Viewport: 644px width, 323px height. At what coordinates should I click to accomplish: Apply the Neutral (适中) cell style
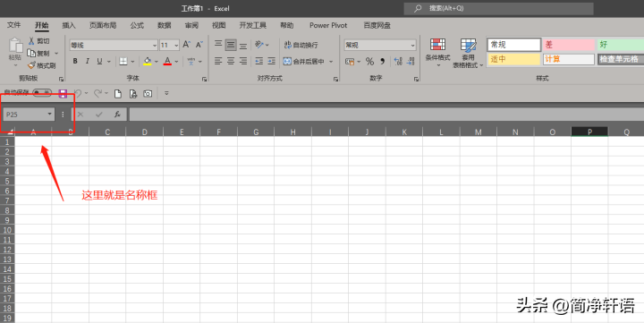tap(513, 59)
